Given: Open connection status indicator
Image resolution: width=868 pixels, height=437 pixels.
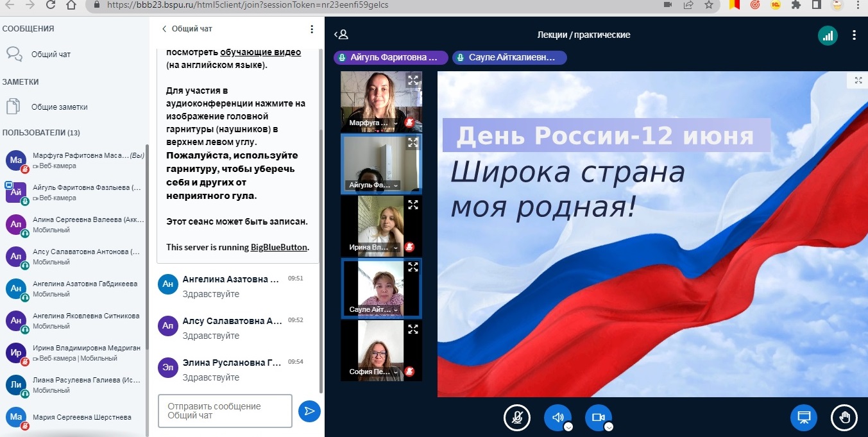Looking at the screenshot, I should (828, 35).
